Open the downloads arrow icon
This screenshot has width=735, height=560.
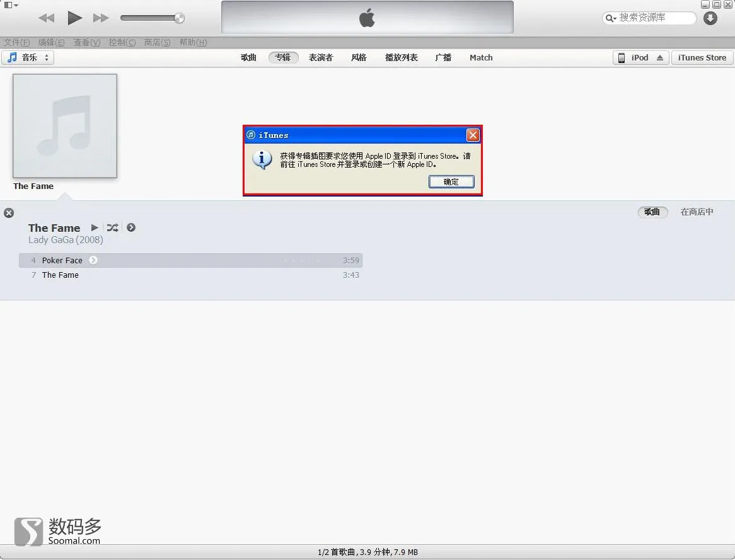tap(710, 18)
